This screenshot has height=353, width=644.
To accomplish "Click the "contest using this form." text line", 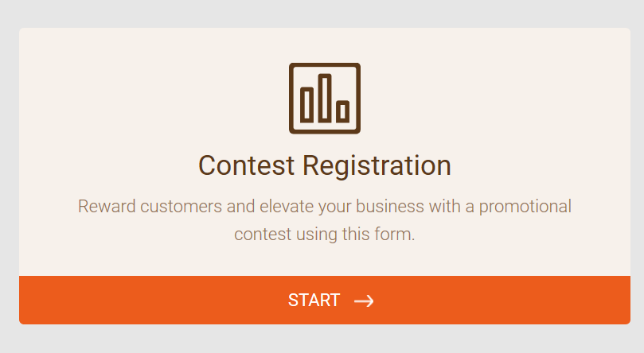I will [324, 235].
